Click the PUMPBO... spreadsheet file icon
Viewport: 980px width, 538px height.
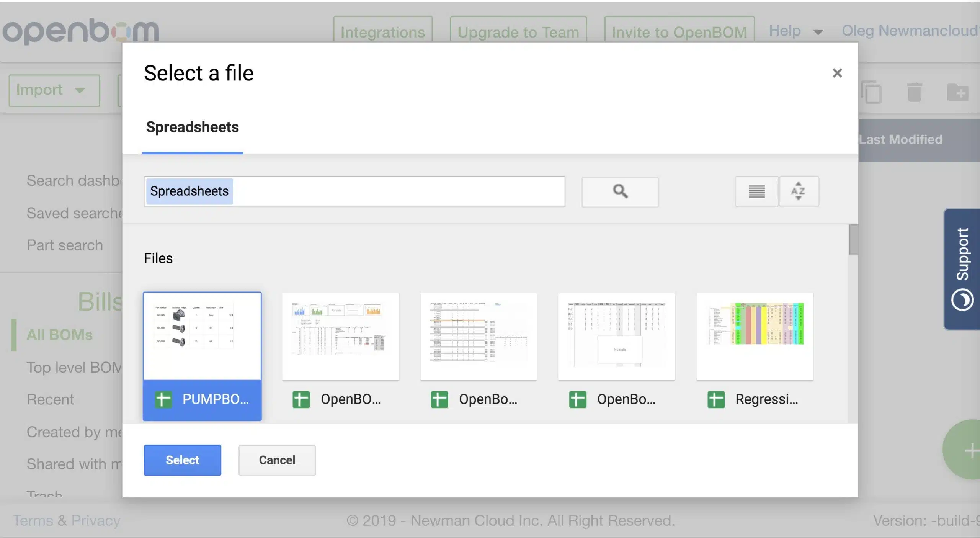click(163, 399)
